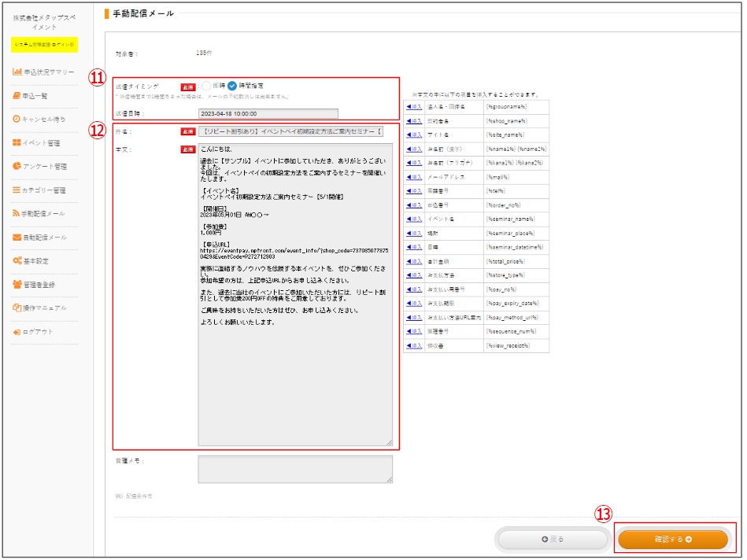Click the 送信日時 date-time field
Viewport: 747px width, 560px height.
click(268, 113)
